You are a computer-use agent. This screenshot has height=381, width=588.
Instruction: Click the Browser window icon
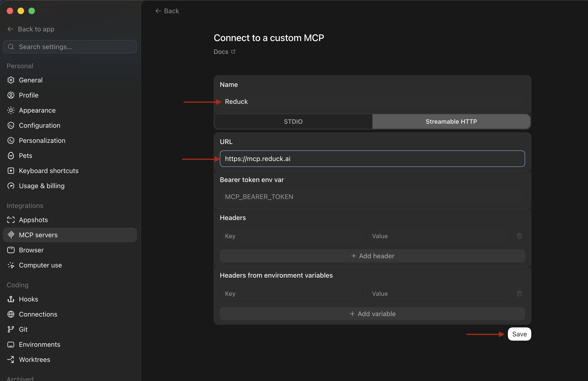(11, 250)
